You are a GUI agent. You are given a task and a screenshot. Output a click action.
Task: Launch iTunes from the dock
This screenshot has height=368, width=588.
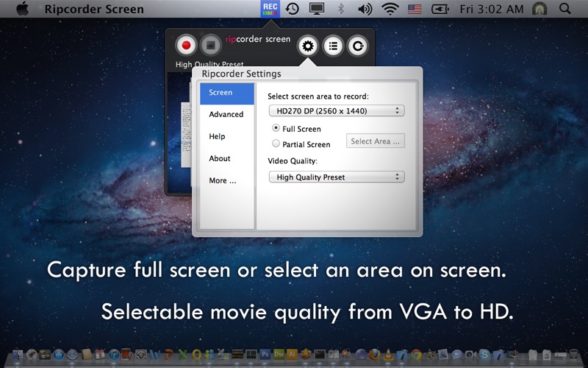(114, 355)
